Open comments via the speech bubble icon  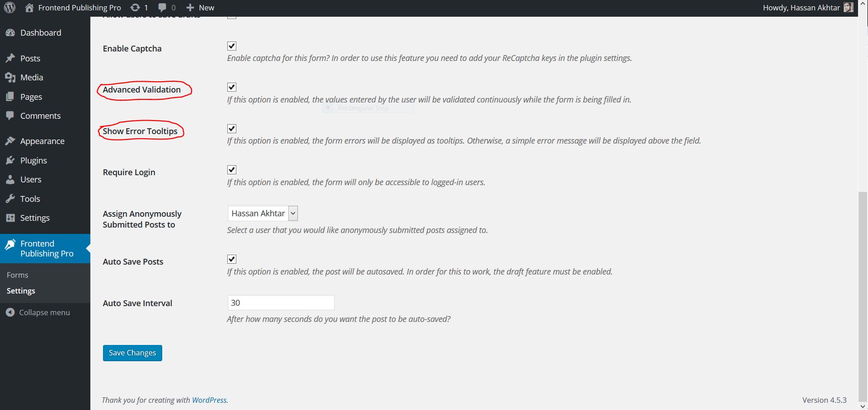[x=162, y=7]
